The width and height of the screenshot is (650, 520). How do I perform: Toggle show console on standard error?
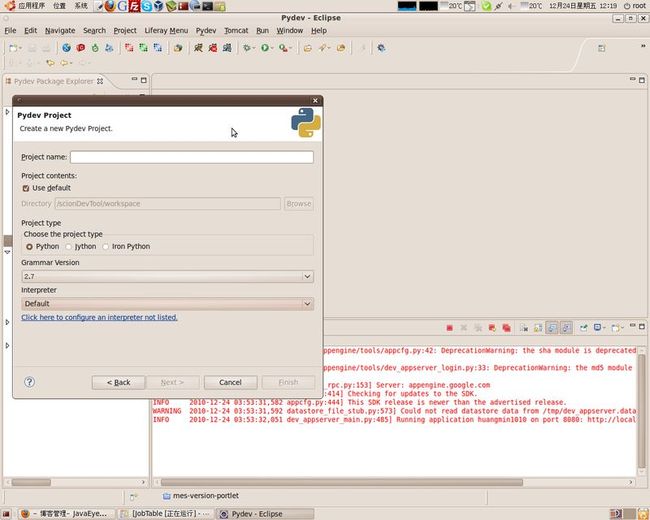click(x=566, y=328)
